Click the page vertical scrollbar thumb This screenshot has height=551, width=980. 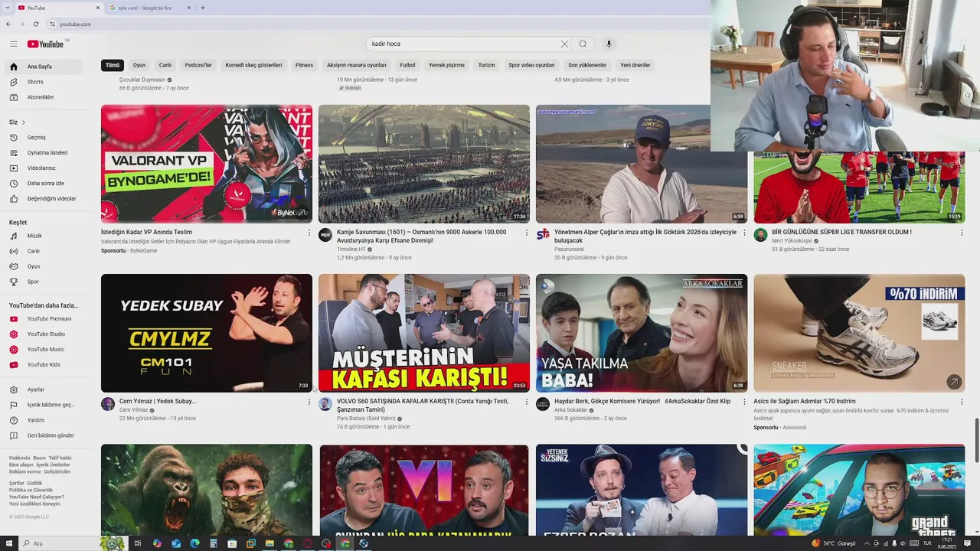976,440
